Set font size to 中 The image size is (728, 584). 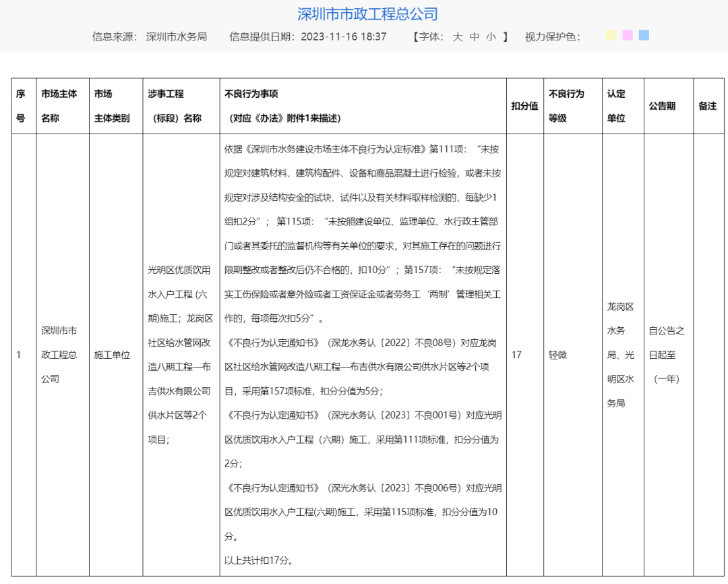tap(474, 36)
